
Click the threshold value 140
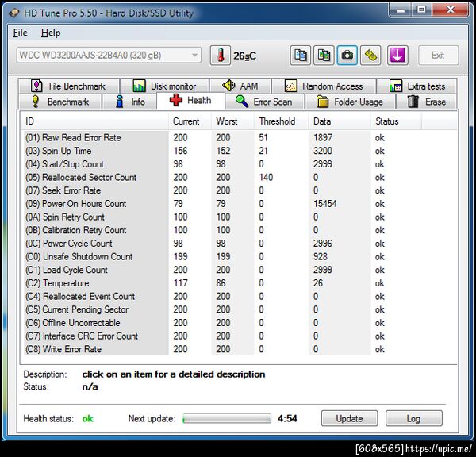point(266,178)
